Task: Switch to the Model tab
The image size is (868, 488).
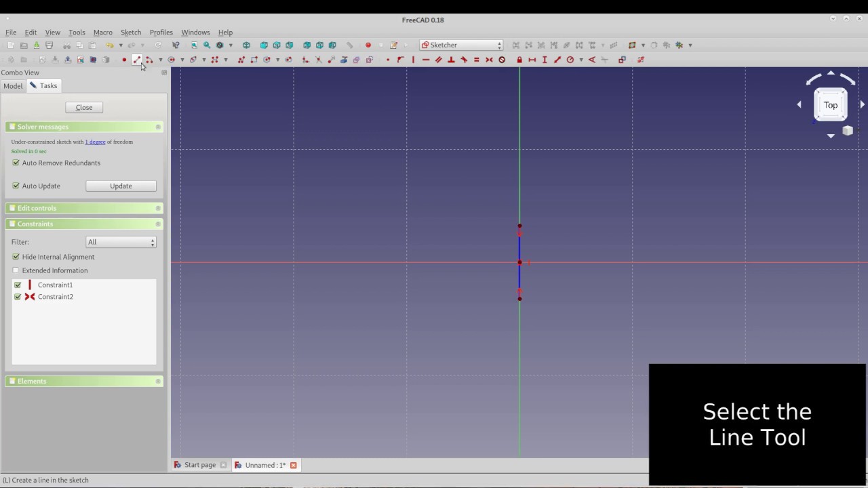Action: pyautogui.click(x=13, y=86)
